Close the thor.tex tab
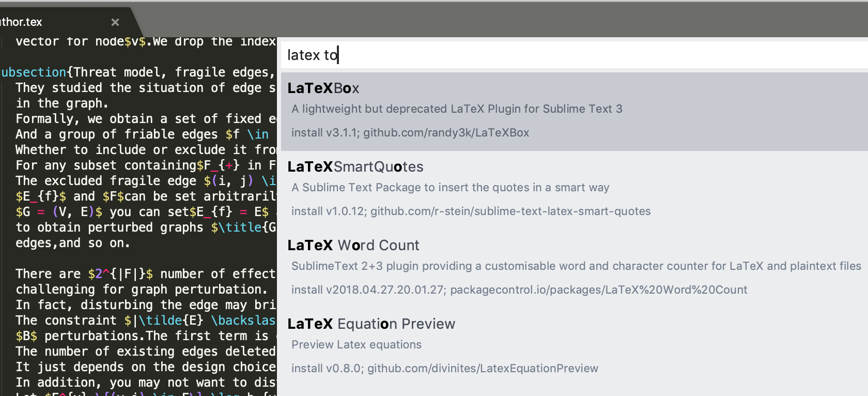Image resolution: width=868 pixels, height=396 pixels. point(115,22)
